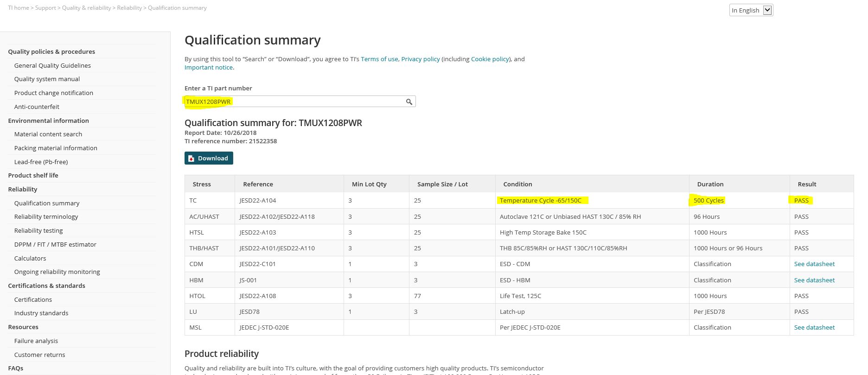
Task: Open Reliability terminology page
Action: tap(46, 216)
